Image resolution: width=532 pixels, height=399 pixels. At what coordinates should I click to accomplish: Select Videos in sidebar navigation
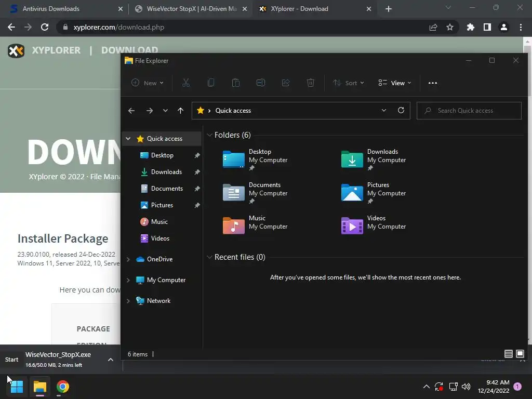160,238
